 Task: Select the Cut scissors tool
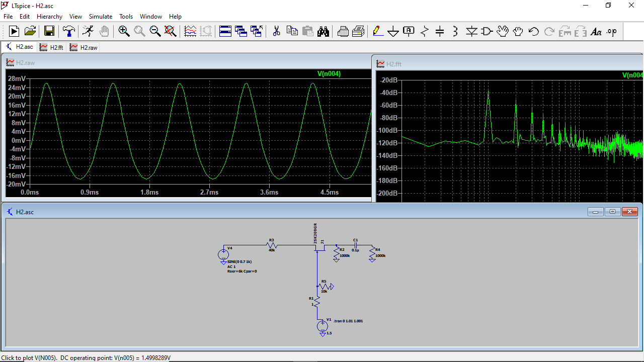[276, 31]
